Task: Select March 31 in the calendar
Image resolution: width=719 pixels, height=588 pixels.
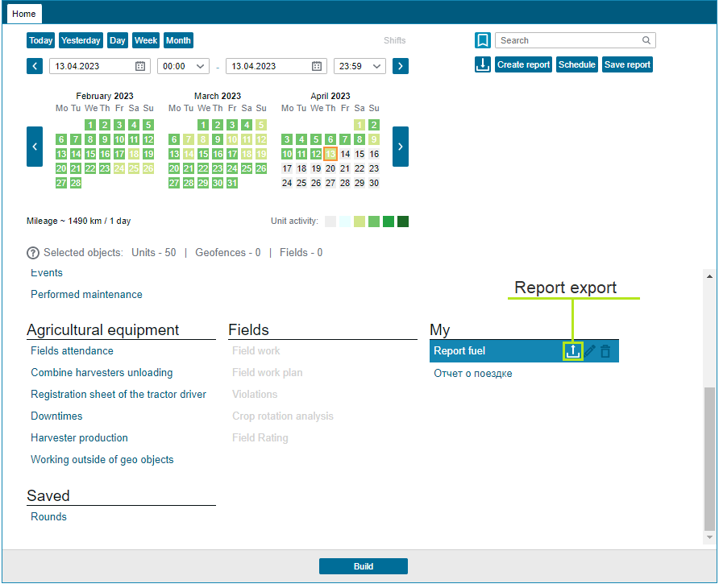Action: click(232, 183)
